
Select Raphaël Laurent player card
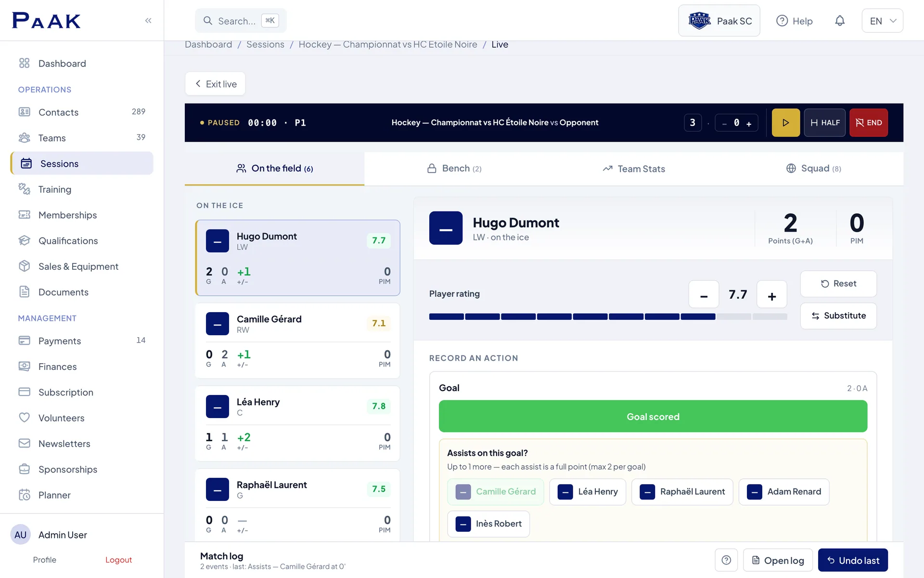(x=297, y=505)
